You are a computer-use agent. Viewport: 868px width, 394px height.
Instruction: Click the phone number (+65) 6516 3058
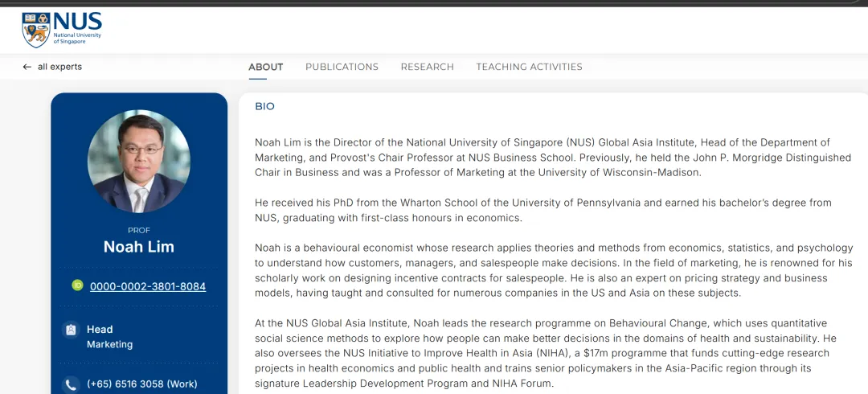coord(141,384)
